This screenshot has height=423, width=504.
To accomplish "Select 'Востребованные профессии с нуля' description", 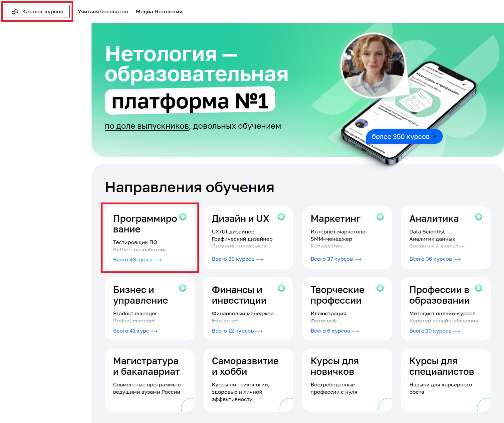I will tap(334, 388).
